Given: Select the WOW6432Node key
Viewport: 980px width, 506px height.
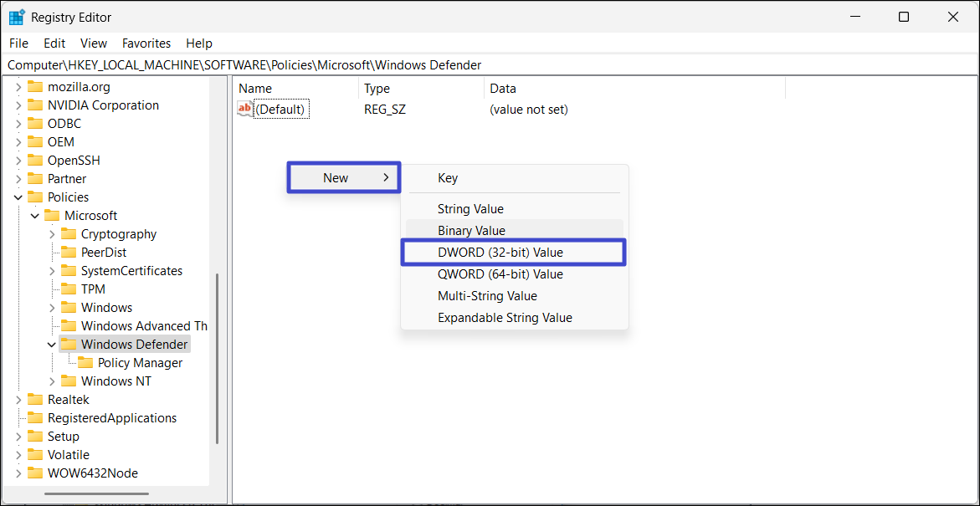Looking at the screenshot, I should pos(92,473).
